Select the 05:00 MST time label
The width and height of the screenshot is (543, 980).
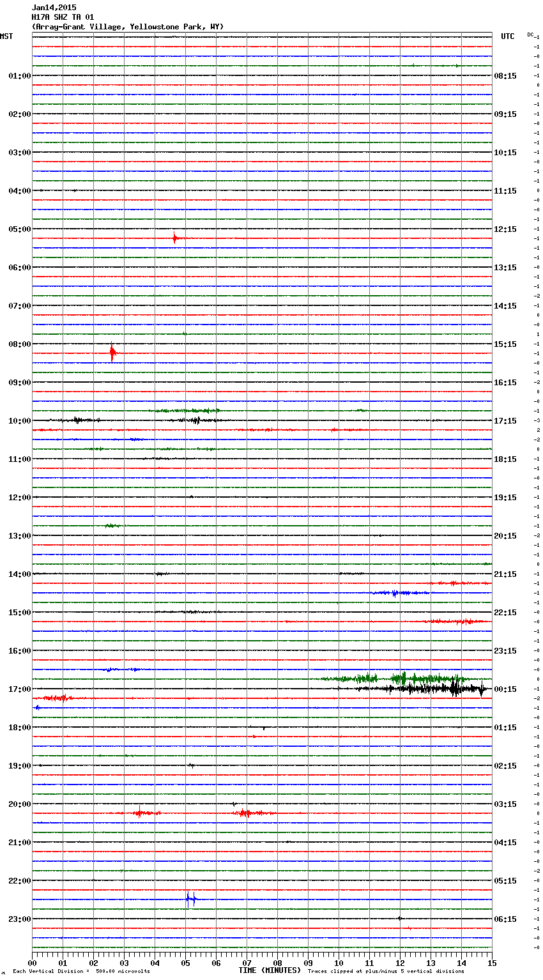point(19,229)
